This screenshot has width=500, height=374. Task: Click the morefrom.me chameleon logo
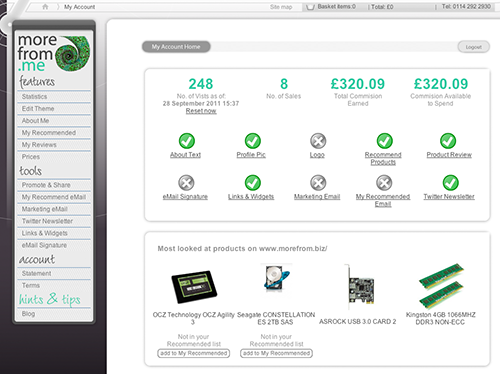pos(54,53)
